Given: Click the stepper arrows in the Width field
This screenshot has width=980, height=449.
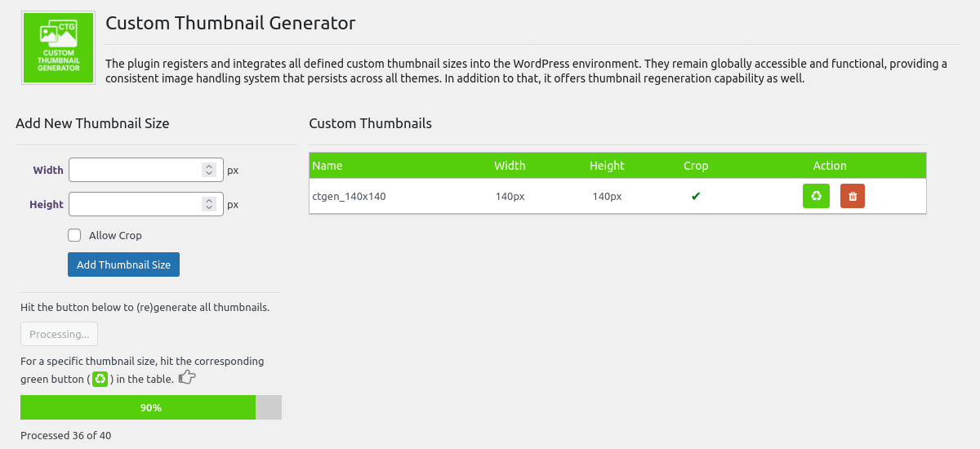Looking at the screenshot, I should (209, 170).
